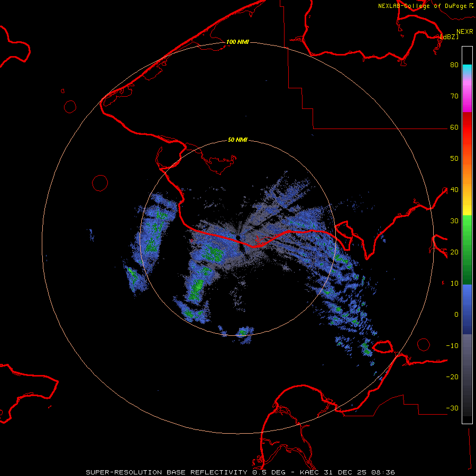Click the gray band of the color scale
476x476 pixels.
pos(467,375)
